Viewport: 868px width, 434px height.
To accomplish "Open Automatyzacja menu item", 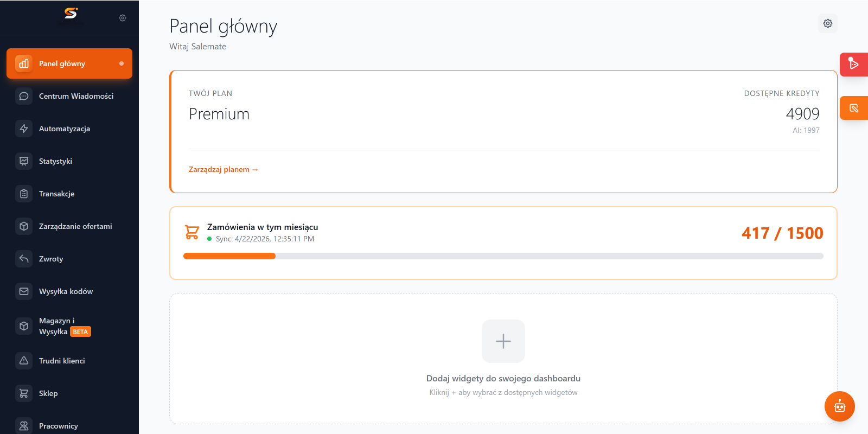I will [69, 129].
